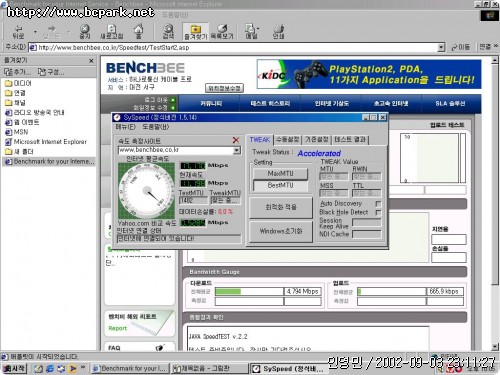The width and height of the screenshot is (500, 375).
Task: Click the KIDC PlayStation2 PDA banner
Action: (369, 74)
